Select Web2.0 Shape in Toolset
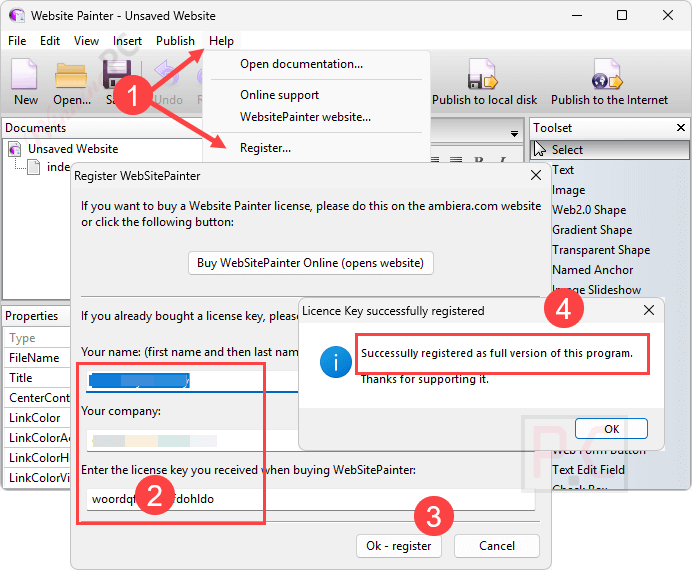The width and height of the screenshot is (692, 570). [589, 210]
